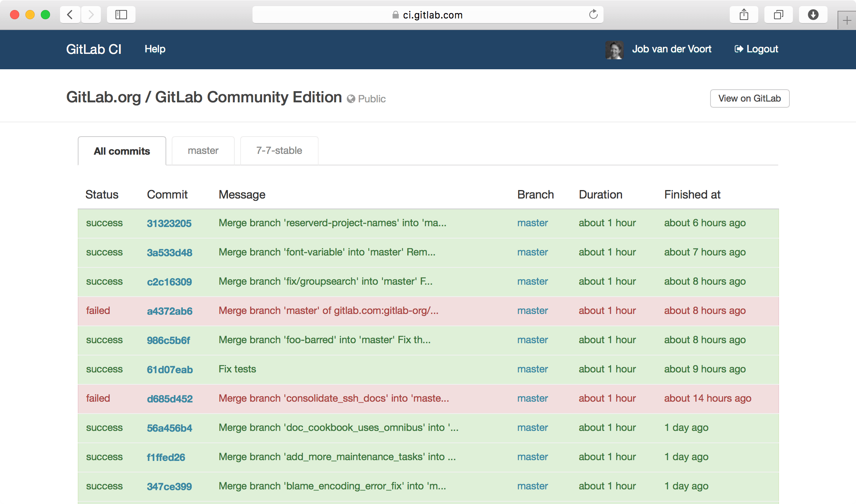Select the All commits tab
856x504 pixels.
(x=122, y=151)
